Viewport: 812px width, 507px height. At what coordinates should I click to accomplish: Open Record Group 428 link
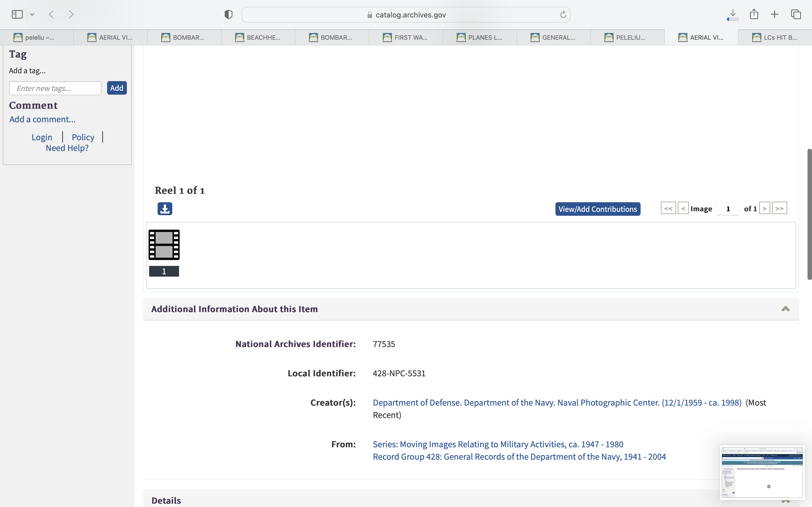pyautogui.click(x=519, y=457)
